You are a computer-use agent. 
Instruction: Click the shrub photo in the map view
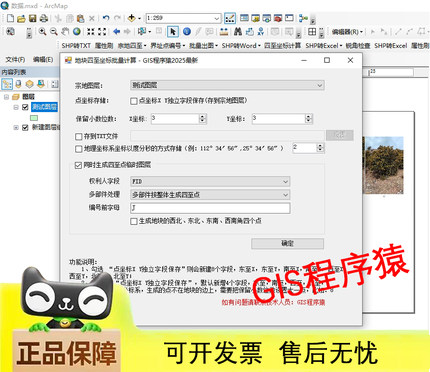[x=383, y=165]
